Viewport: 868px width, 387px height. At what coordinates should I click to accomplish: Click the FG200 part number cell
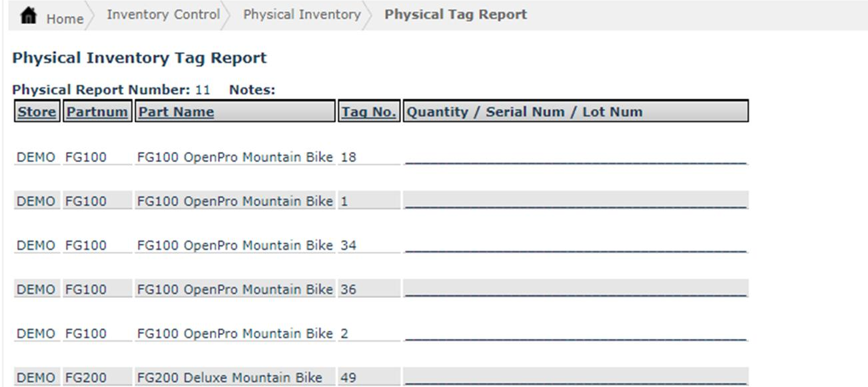(x=85, y=378)
